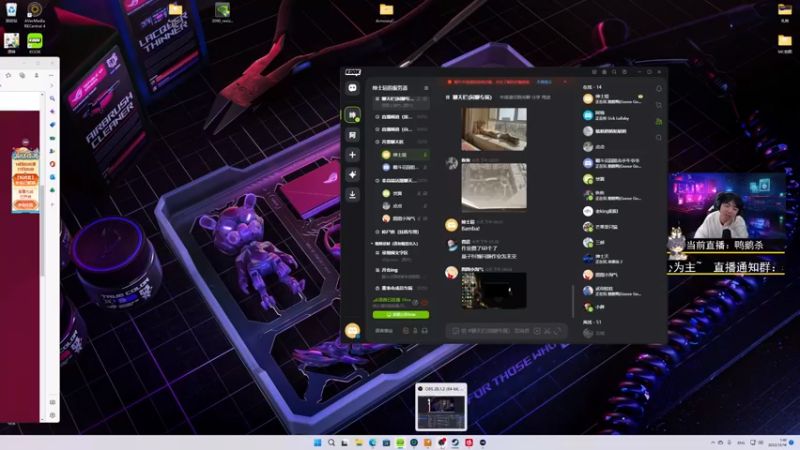Open the discover servers sparkle icon

[353, 174]
